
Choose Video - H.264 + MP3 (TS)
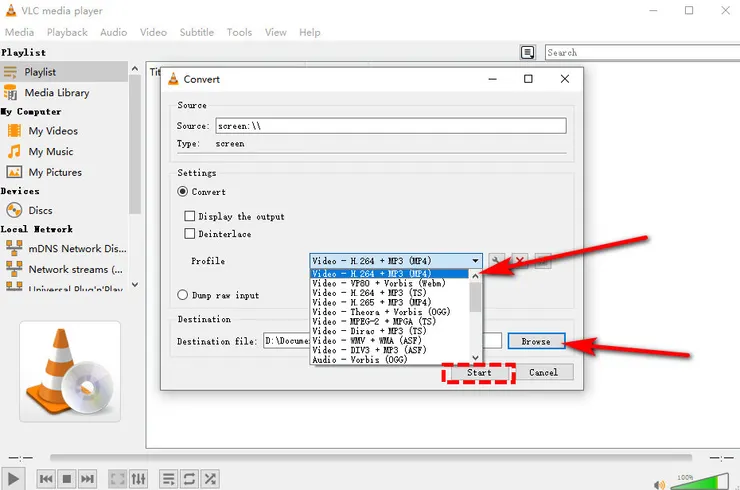point(390,293)
